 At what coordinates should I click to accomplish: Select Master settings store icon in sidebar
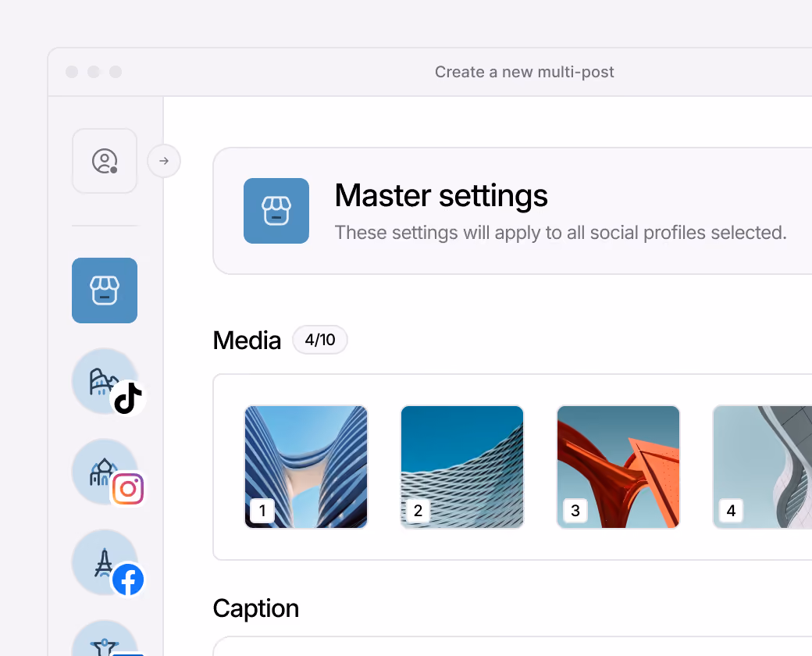tap(105, 291)
